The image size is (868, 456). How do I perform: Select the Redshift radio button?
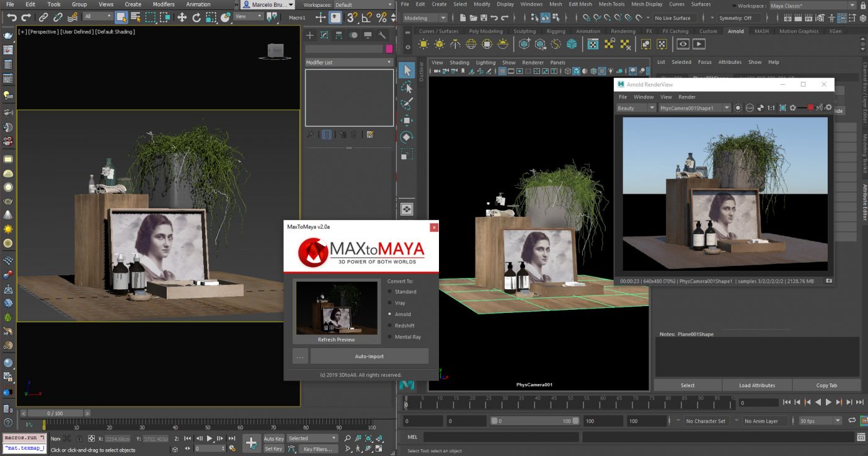(389, 326)
